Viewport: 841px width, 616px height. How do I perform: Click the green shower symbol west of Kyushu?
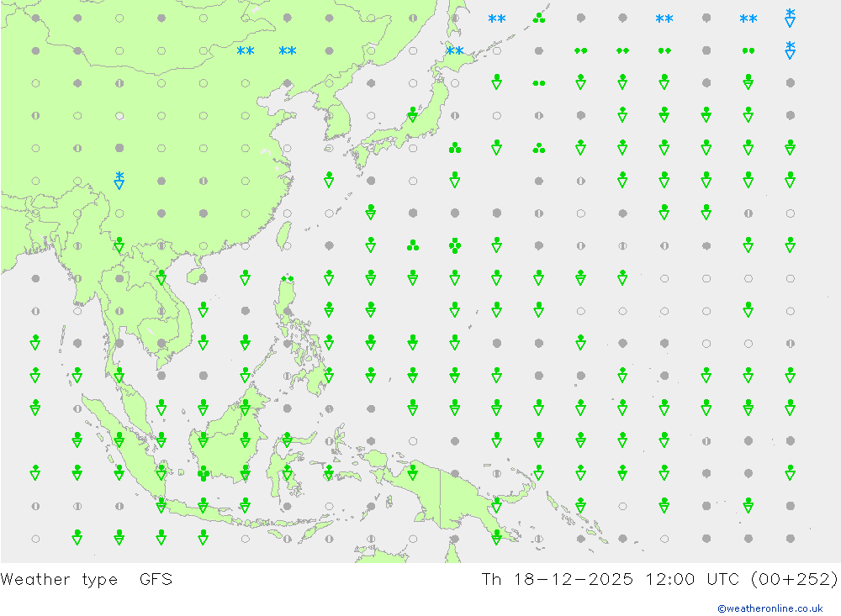[329, 180]
